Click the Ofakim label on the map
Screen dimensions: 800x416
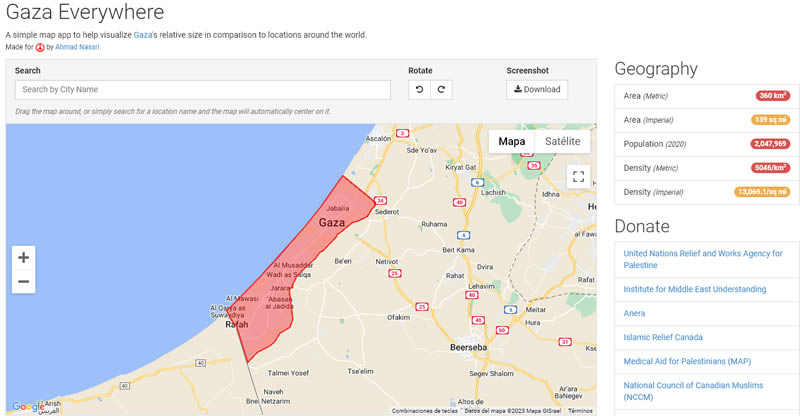click(398, 317)
